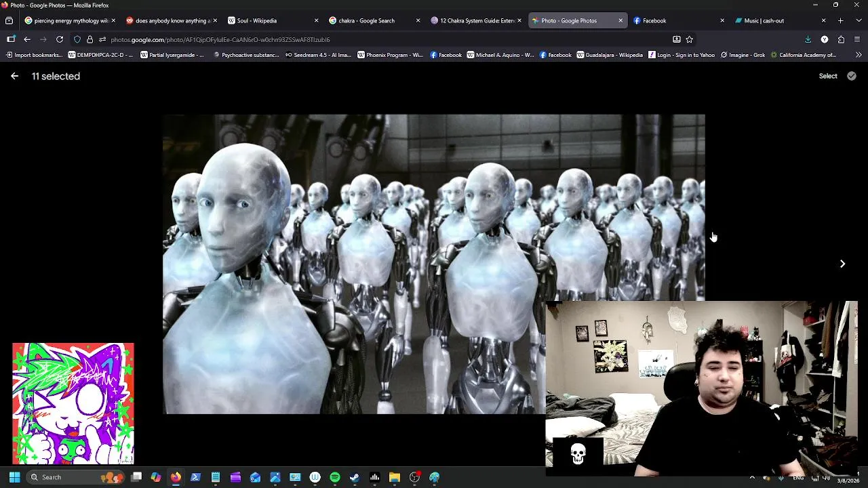This screenshot has height=488, width=868.
Task: Close the Photo - Google Photos tab
Action: (x=620, y=20)
